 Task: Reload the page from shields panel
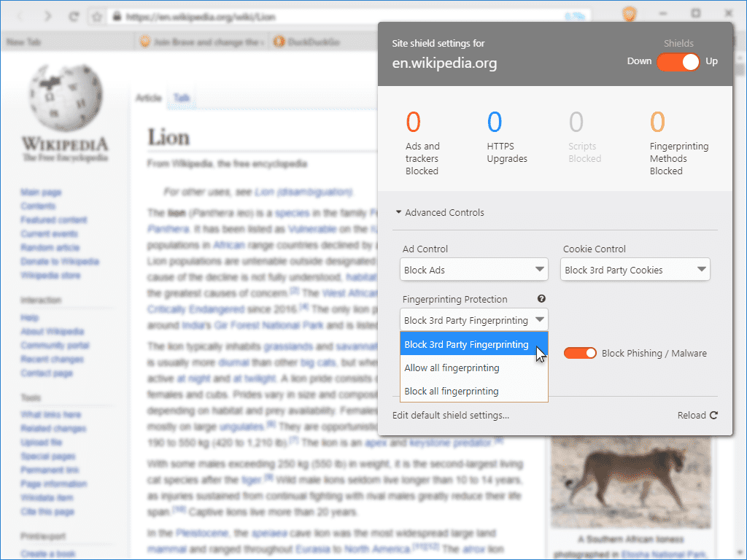tap(697, 415)
